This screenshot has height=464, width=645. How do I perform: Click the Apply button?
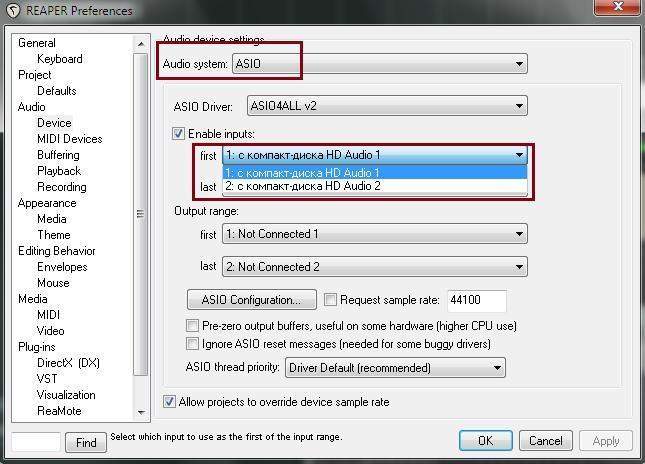[606, 441]
